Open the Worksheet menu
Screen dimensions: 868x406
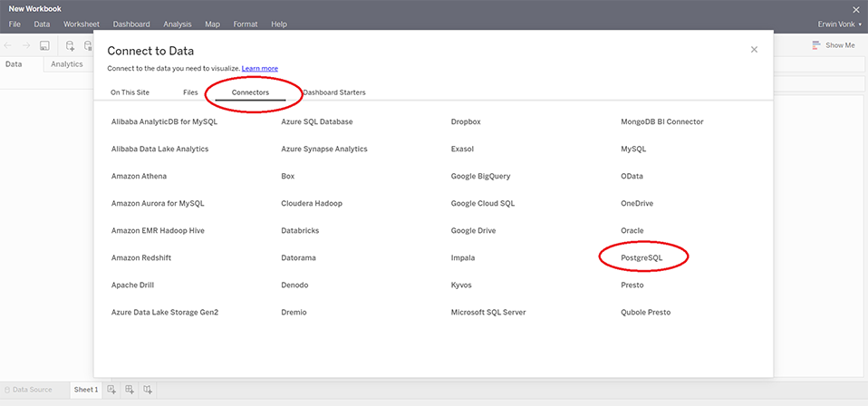click(x=82, y=24)
